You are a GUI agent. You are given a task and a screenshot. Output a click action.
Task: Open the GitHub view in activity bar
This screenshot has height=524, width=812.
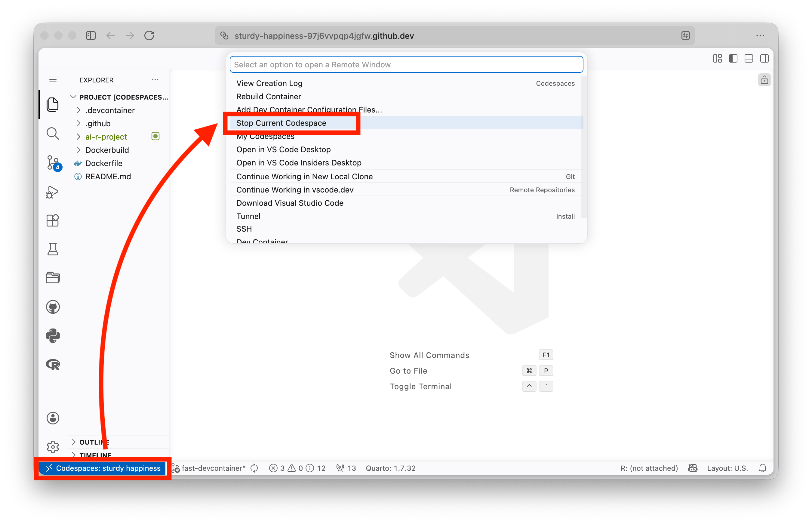coord(53,307)
